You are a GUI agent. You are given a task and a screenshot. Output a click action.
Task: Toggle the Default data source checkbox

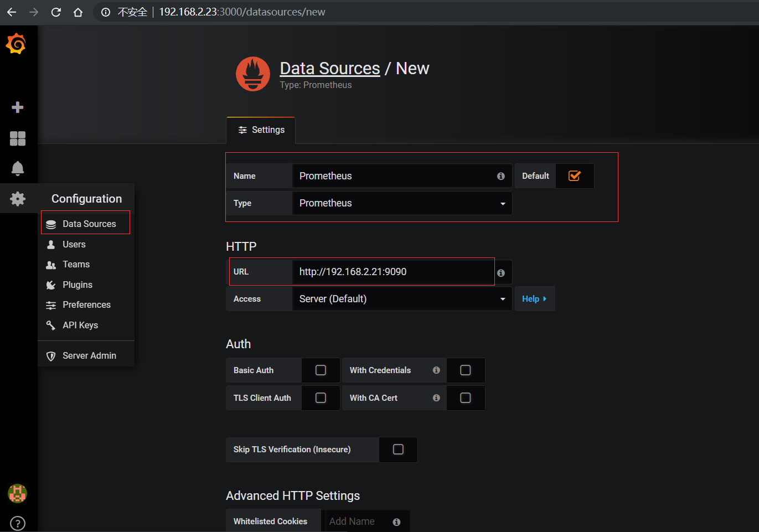click(575, 176)
